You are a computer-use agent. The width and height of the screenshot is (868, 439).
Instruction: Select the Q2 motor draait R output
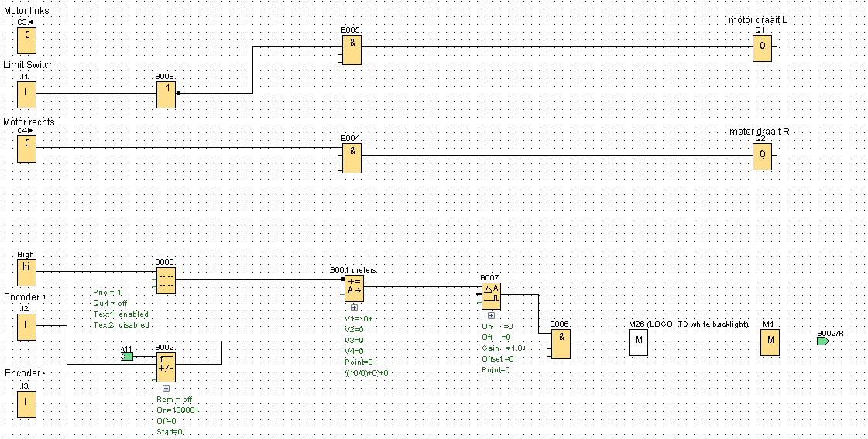coord(762,156)
